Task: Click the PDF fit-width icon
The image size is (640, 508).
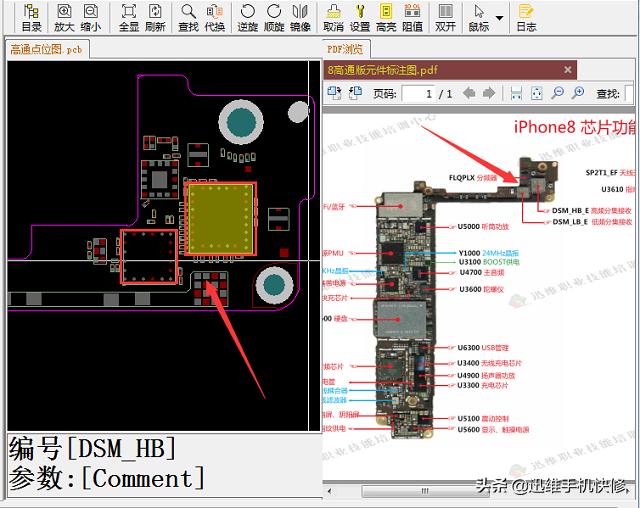Action: pyautogui.click(x=516, y=93)
